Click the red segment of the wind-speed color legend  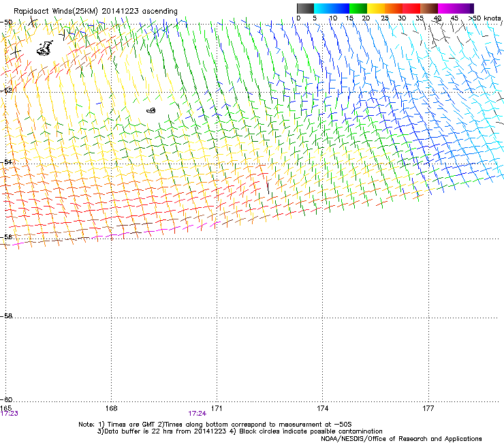tap(411, 8)
